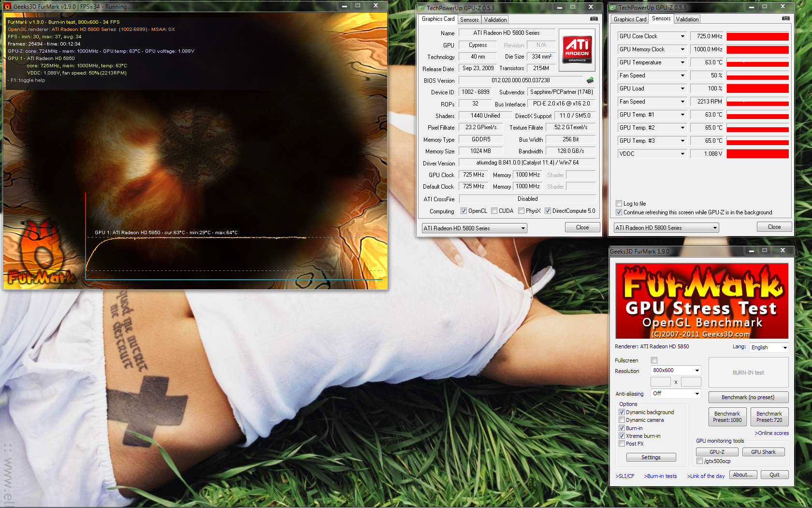812x508 pixels.
Task: Open GPU selector dropdown in Sensors window
Action: (666, 228)
